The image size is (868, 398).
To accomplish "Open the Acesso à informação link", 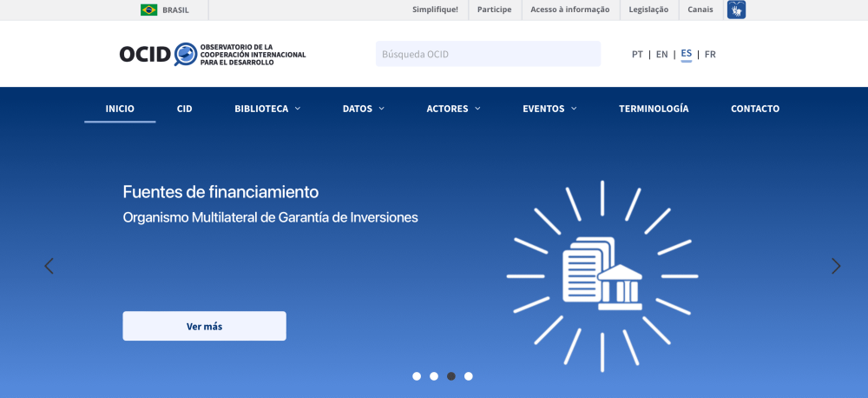I will coord(570,10).
